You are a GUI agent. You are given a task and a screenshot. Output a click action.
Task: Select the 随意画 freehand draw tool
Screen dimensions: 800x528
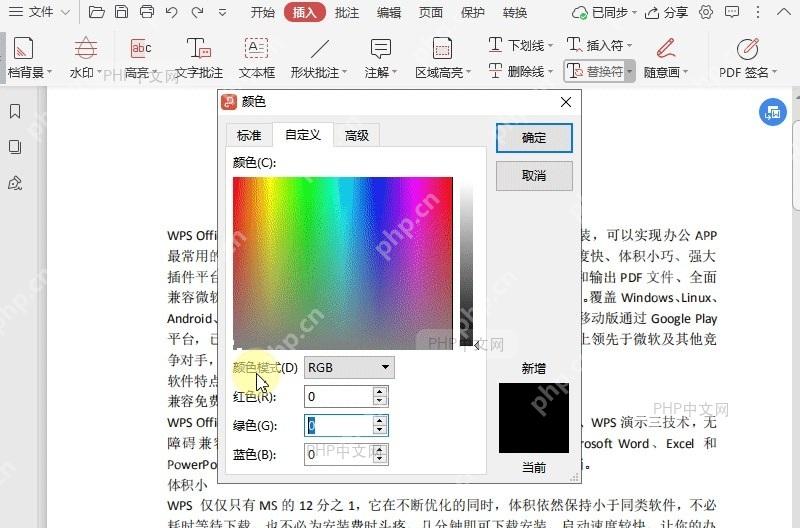665,59
